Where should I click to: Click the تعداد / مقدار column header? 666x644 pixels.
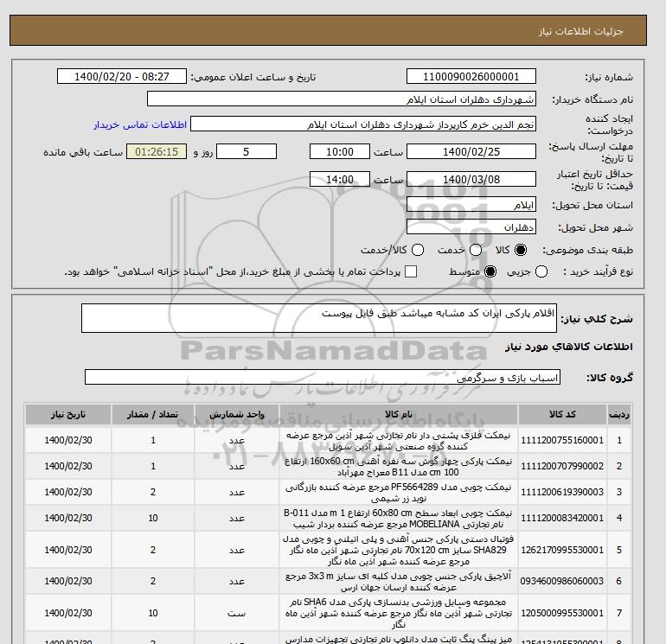[153, 414]
